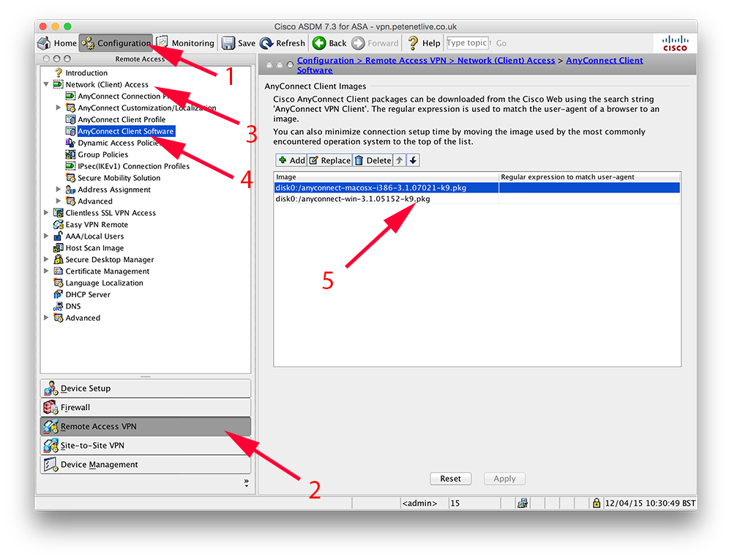Image resolution: width=732 pixels, height=560 pixels.
Task: Click Clientless SSL VPN Access icon
Action: 59,213
